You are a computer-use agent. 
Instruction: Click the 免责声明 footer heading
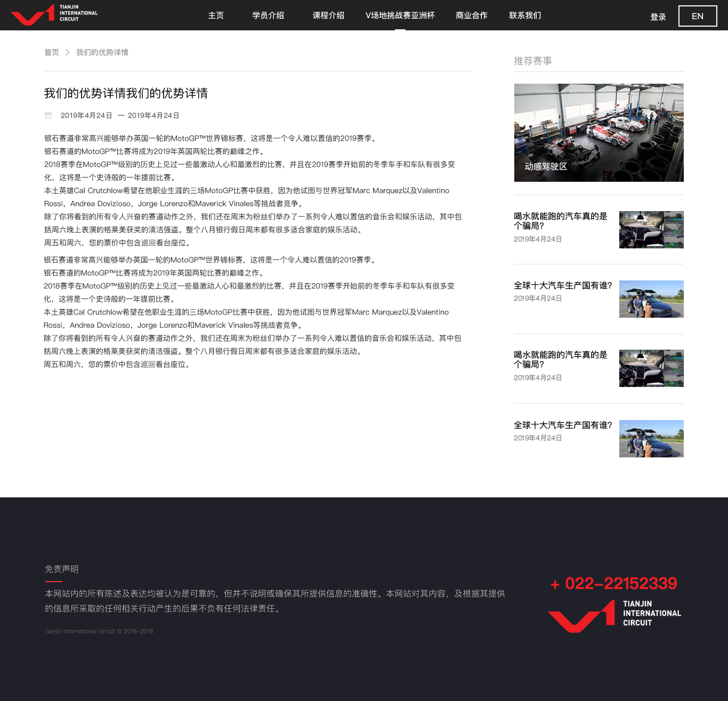pos(62,569)
